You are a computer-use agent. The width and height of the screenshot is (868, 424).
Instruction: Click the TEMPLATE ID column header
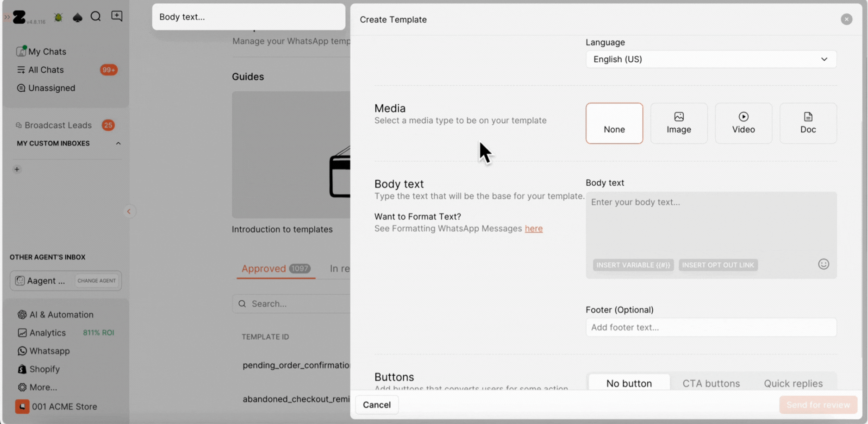[265, 337]
